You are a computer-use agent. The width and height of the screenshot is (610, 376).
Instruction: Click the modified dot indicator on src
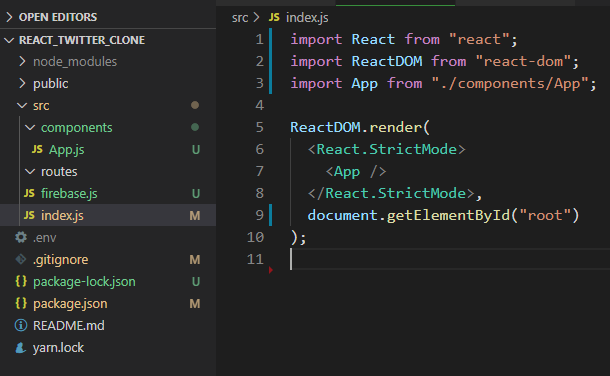pyautogui.click(x=195, y=105)
